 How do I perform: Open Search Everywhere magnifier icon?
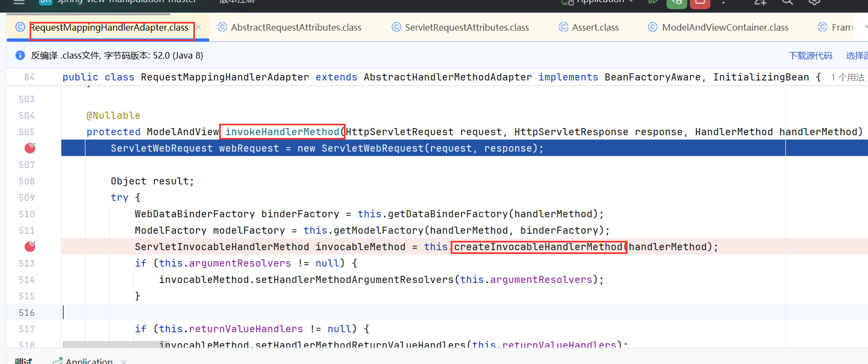[787, 2]
